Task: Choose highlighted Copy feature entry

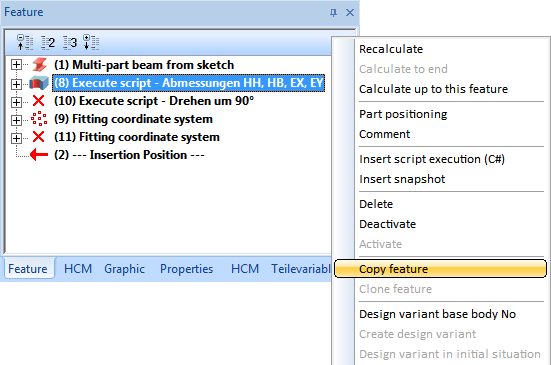Action: click(x=440, y=269)
